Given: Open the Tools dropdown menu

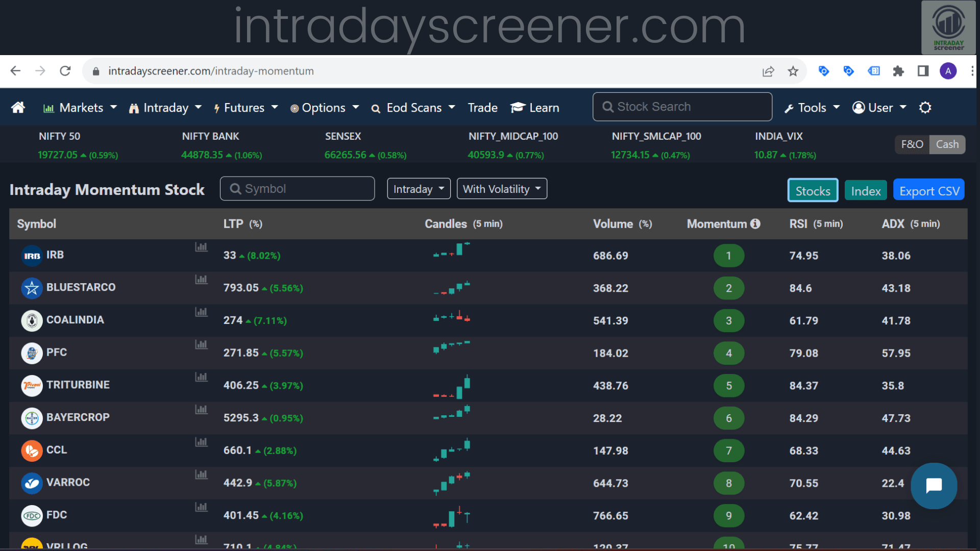Looking at the screenshot, I should pos(811,108).
